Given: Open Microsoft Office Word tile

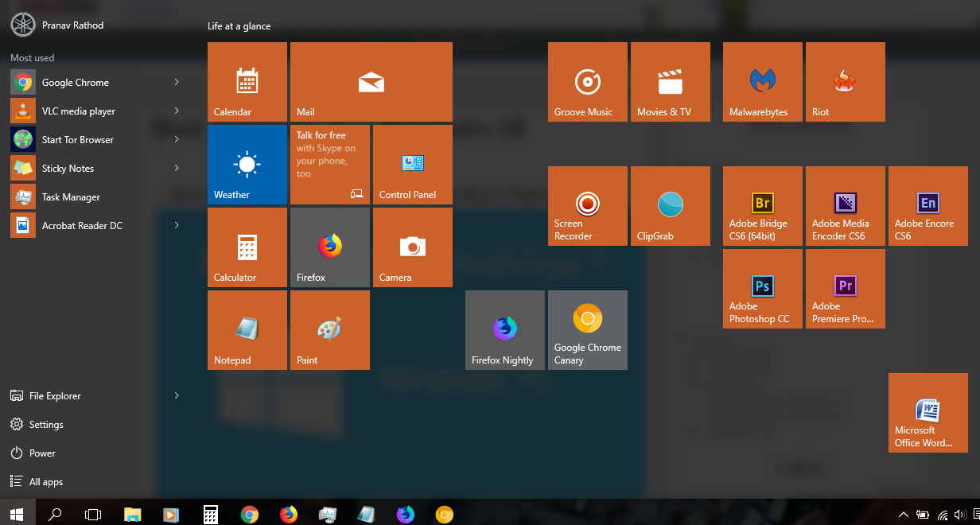Looking at the screenshot, I should click(928, 413).
